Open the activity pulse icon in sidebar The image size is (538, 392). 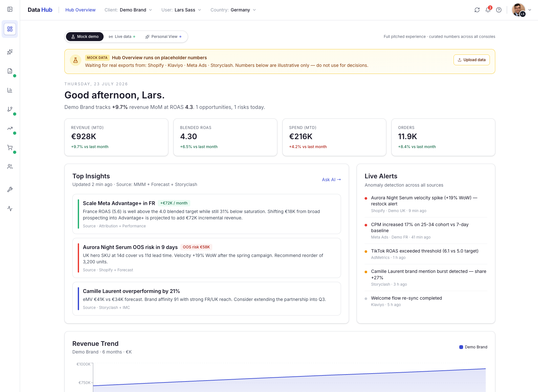click(10, 209)
